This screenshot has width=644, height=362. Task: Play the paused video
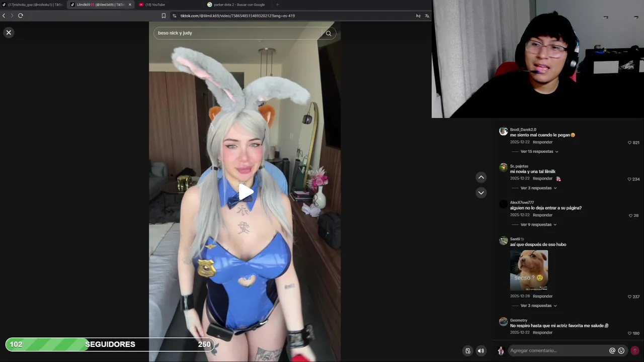click(x=245, y=192)
